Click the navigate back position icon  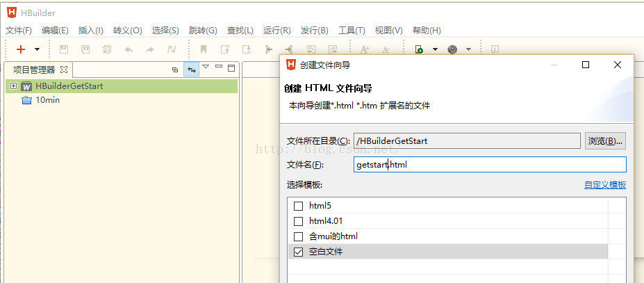pos(268,49)
